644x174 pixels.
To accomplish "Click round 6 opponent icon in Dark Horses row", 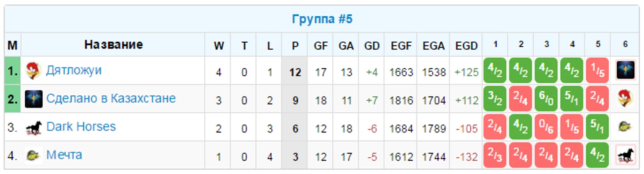I will click(626, 127).
